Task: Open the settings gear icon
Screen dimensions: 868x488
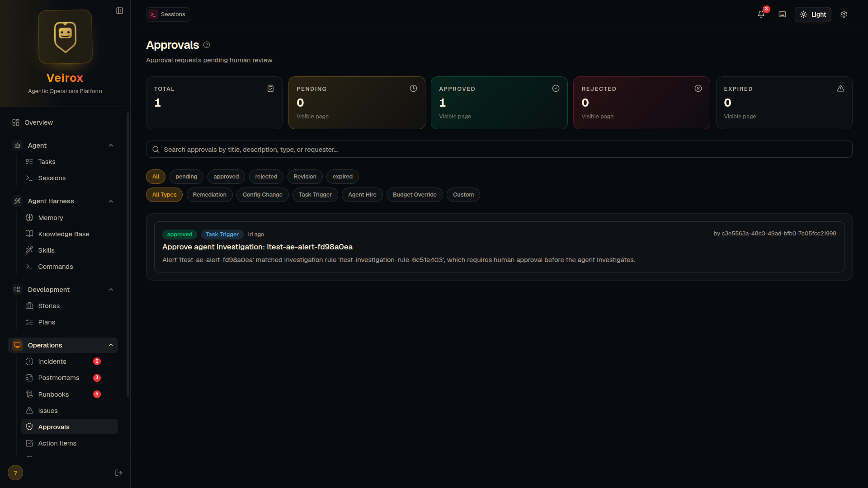Action: coord(844,14)
